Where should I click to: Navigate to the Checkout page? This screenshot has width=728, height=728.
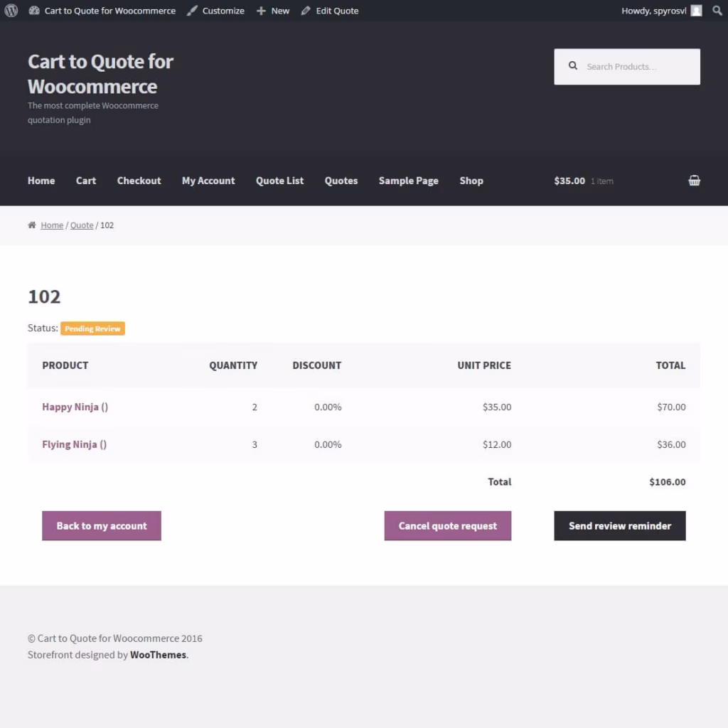139,181
